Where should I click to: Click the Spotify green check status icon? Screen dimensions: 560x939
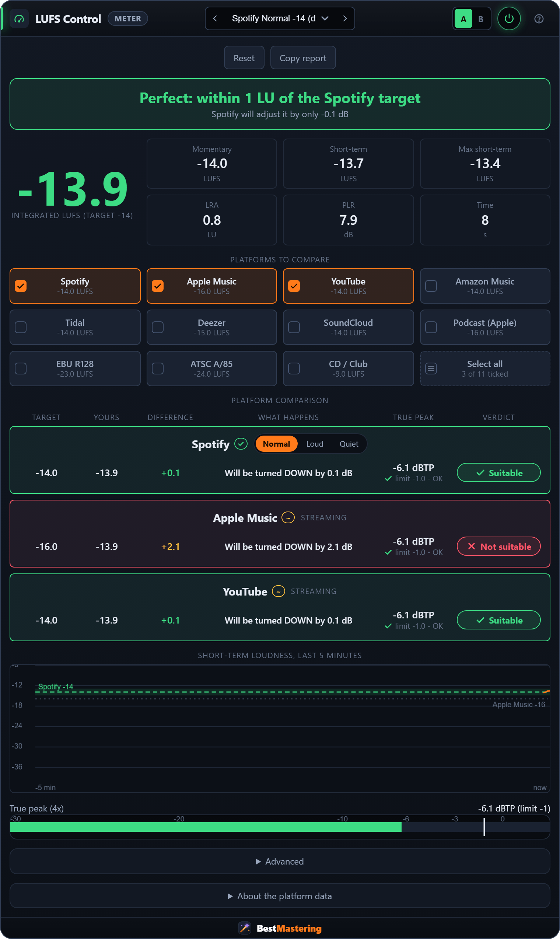click(241, 444)
